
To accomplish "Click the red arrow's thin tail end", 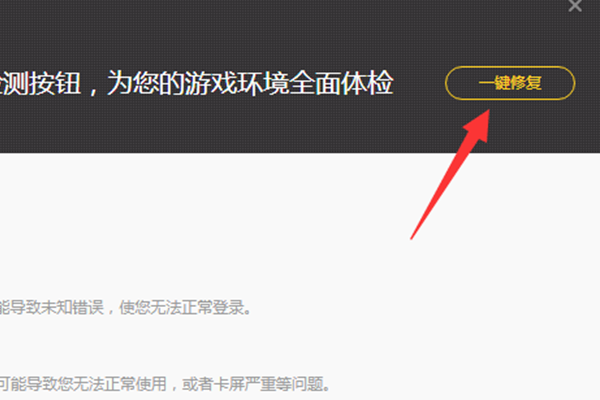I will pos(413,236).
